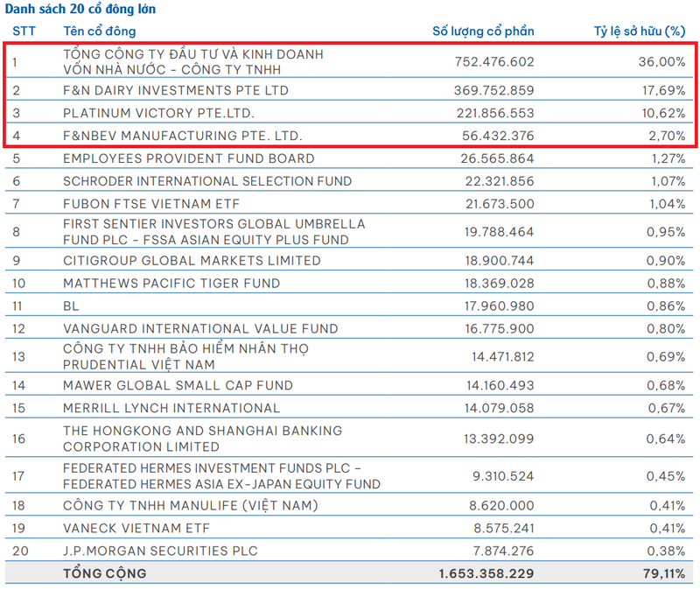Click CITIGROUP GLOBAL MARKETS LIMITED entry

point(192,261)
